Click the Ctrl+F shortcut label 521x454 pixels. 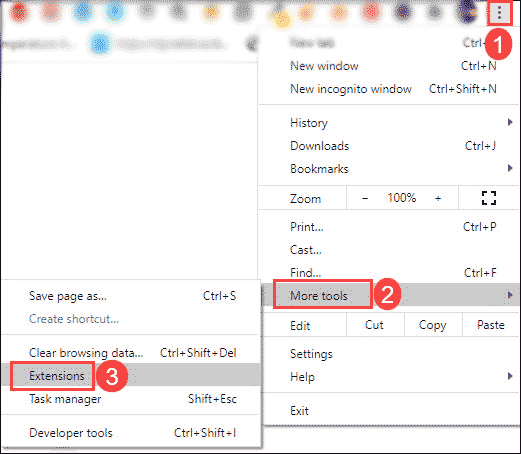(x=480, y=273)
